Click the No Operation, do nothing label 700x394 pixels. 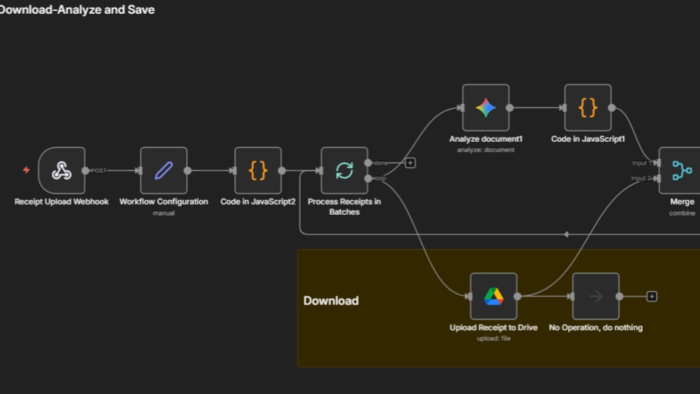(x=596, y=328)
